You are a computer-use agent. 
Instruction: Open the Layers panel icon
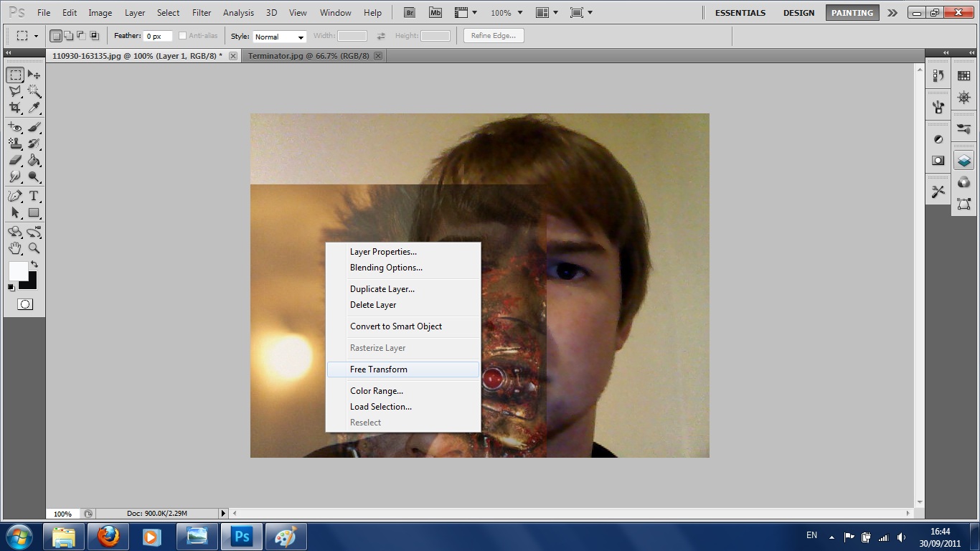[x=963, y=161]
